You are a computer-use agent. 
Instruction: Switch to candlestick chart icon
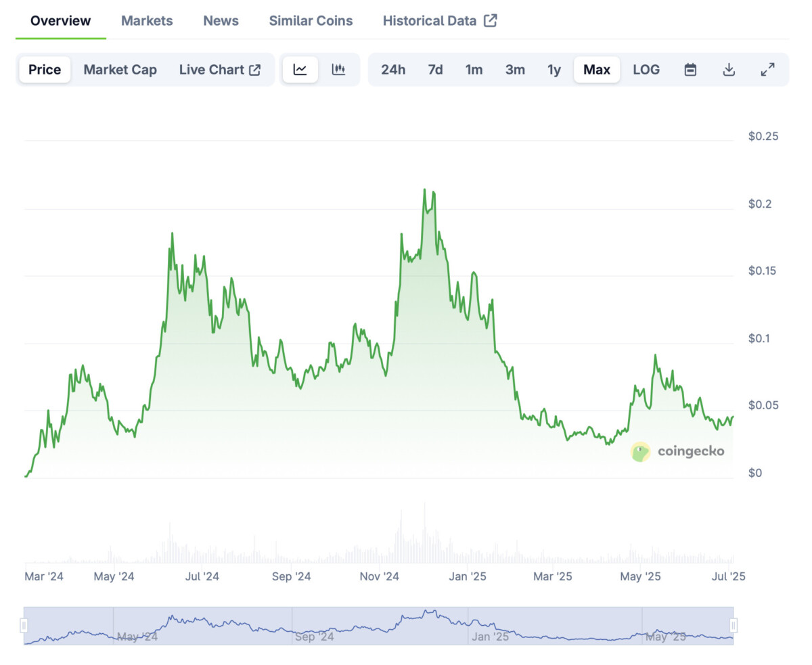(x=339, y=70)
